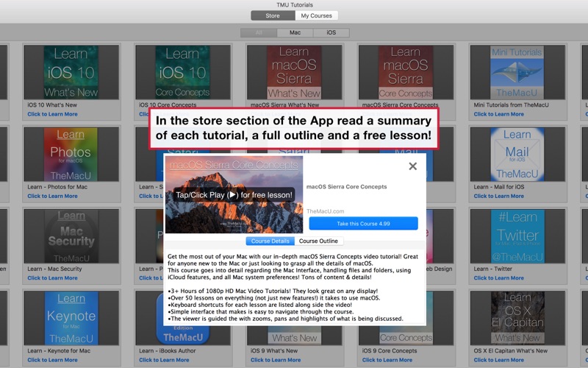Click the 'Keyboard shortcuts for each lesson' bullet
Screen dimensions: 588x368
tap(259, 305)
